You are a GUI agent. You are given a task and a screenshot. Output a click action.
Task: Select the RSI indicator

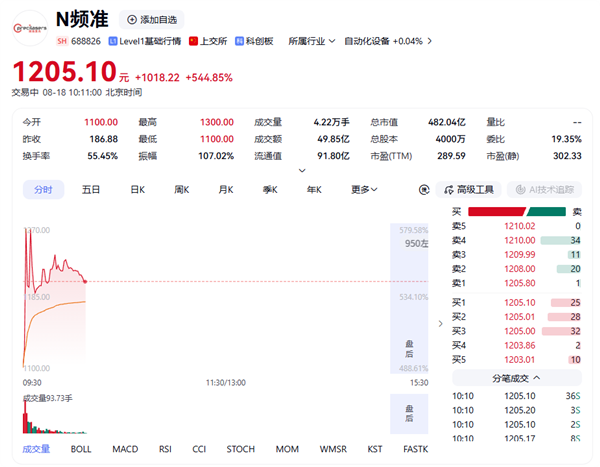tap(165, 449)
